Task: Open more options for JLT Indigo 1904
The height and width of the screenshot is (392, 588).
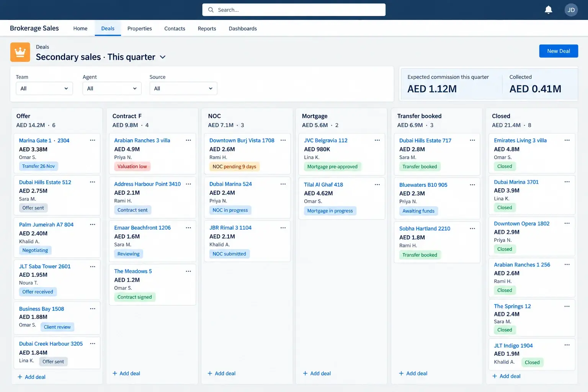Action: 567,345
